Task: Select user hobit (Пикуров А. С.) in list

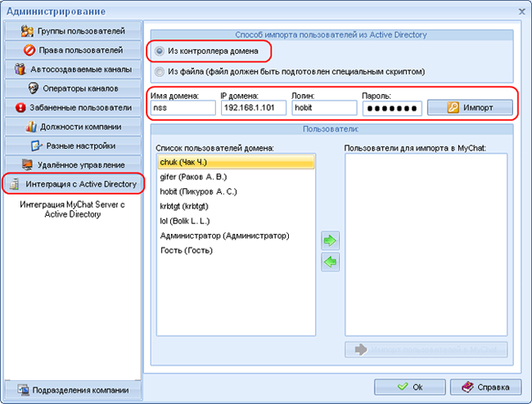Action: coord(235,192)
